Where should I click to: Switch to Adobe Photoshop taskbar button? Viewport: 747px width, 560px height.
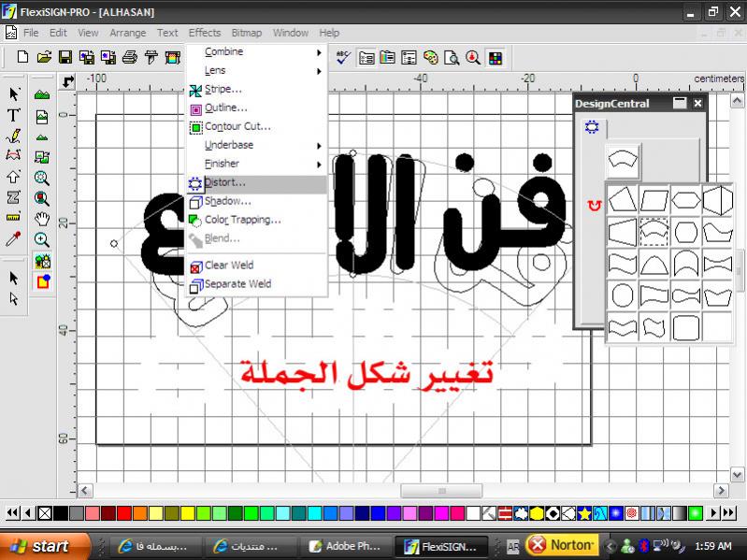click(343, 546)
